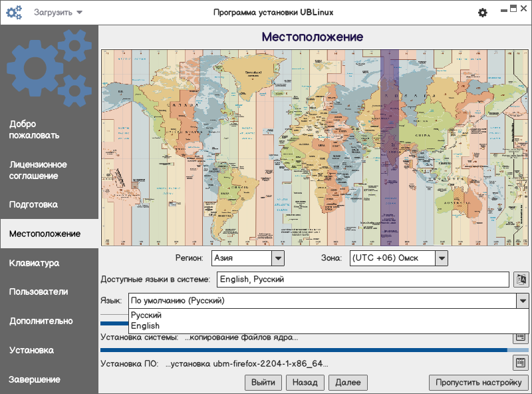532x394 pixels.
Task: Open the software installation log icon
Action: 521,363
